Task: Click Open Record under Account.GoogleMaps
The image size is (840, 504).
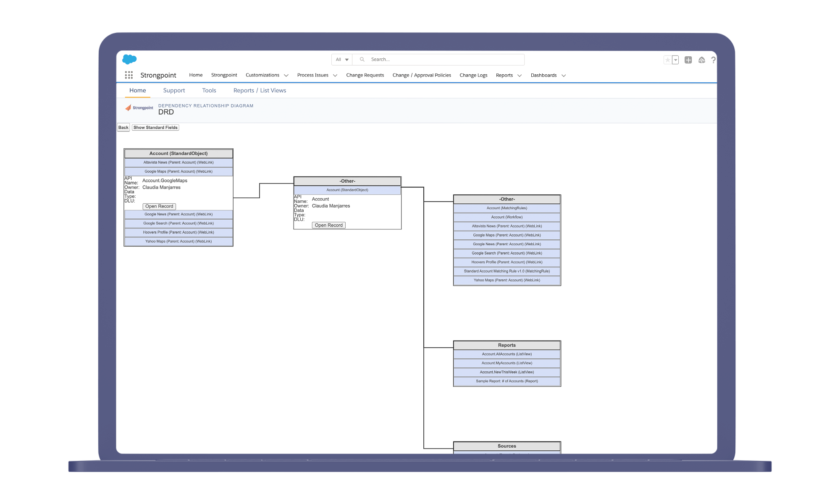Action: tap(159, 206)
